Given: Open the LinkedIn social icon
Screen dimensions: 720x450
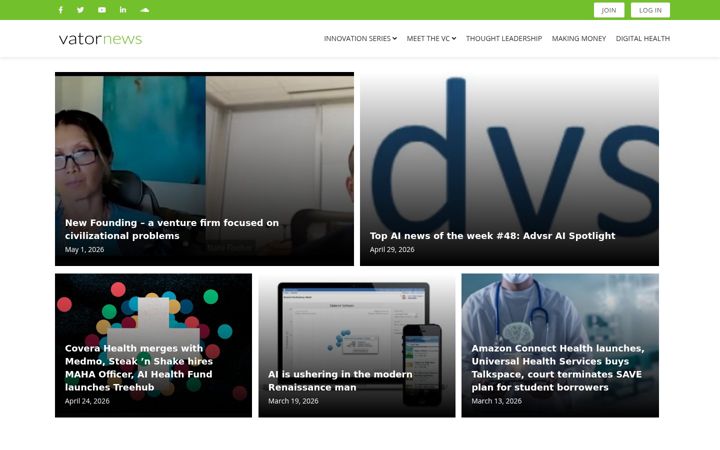Looking at the screenshot, I should click(123, 10).
